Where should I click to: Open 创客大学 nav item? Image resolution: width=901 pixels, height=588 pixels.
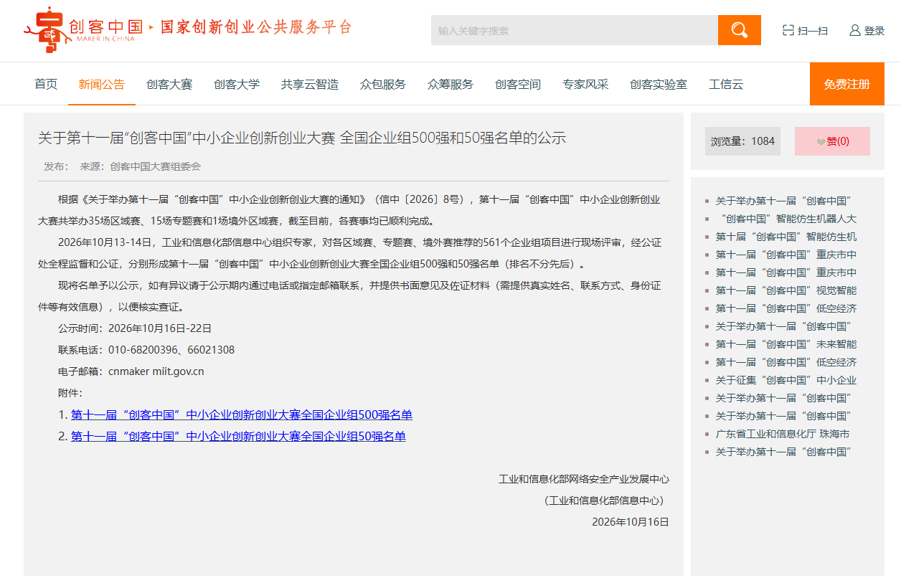click(237, 84)
